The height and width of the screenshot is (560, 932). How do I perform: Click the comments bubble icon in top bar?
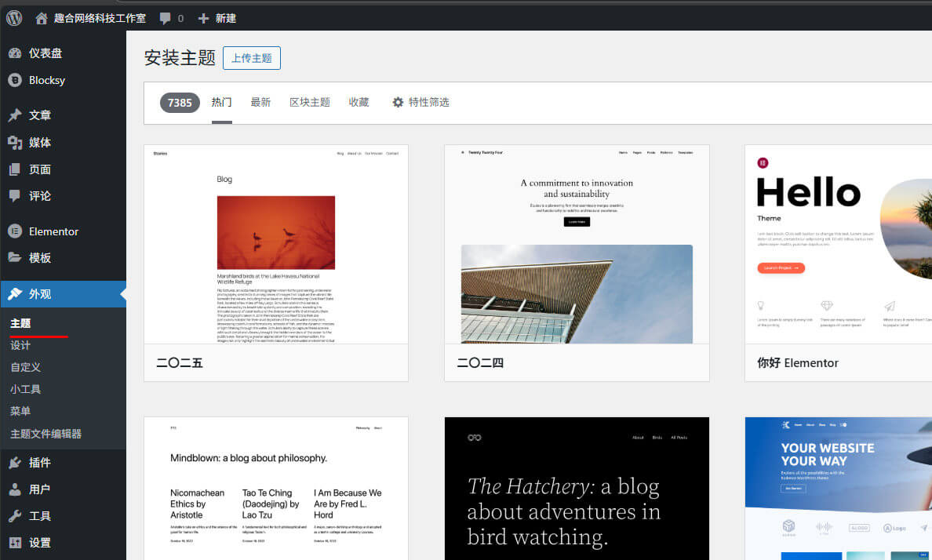pyautogui.click(x=165, y=18)
